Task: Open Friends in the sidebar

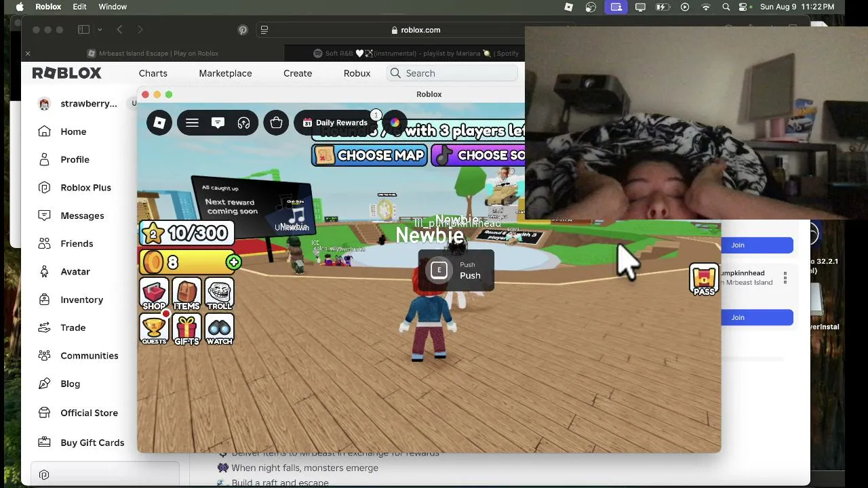Action: [77, 243]
